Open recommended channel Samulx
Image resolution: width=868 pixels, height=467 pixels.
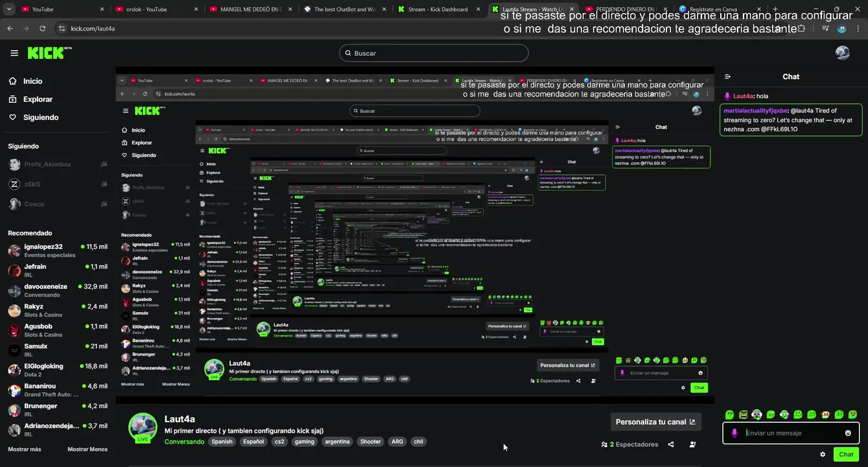click(57, 350)
